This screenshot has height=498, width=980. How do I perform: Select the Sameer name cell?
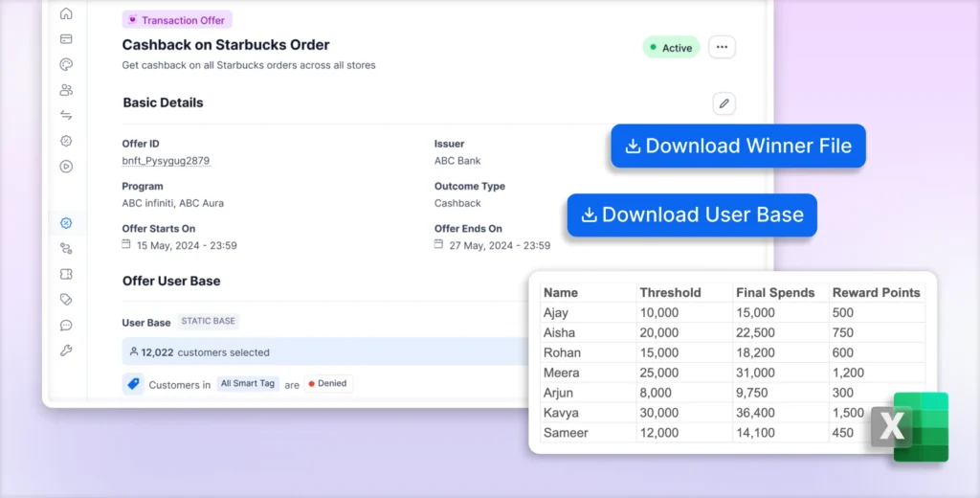[589, 432]
